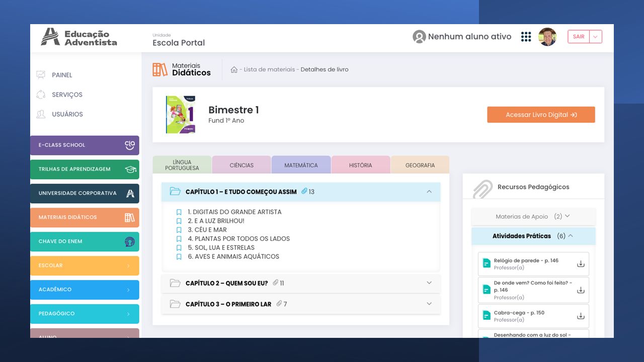Click the Capítulo 2 folder icon
This screenshot has width=644, height=362.
click(175, 283)
